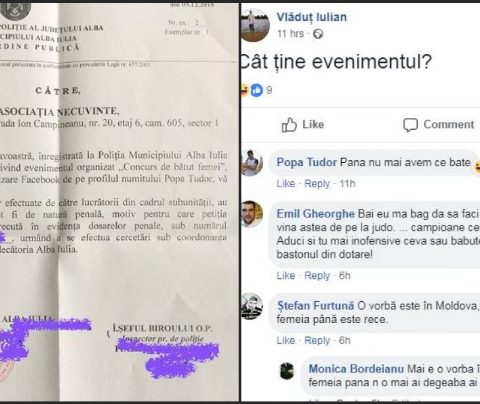Open Popa Tudor commenter name link
The height and width of the screenshot is (404, 480).
tap(307, 162)
